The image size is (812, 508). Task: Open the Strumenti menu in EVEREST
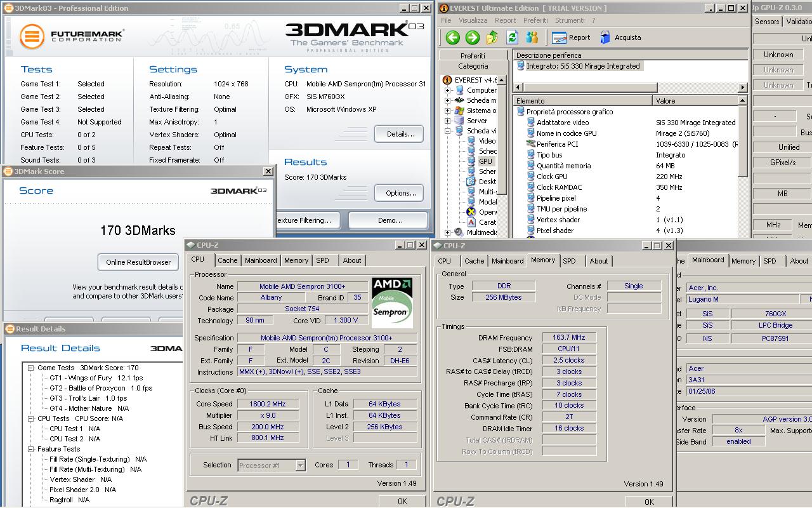pyautogui.click(x=570, y=20)
